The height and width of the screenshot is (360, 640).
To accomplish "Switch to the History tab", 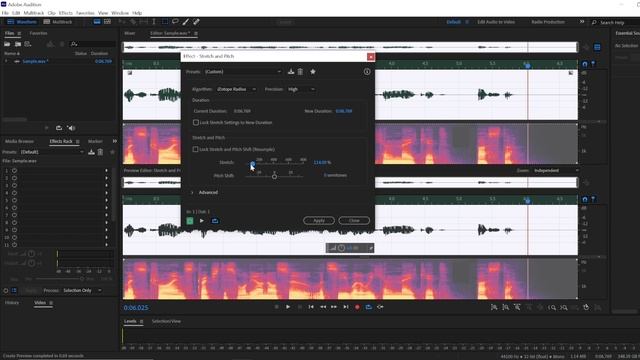I will coord(12,303).
